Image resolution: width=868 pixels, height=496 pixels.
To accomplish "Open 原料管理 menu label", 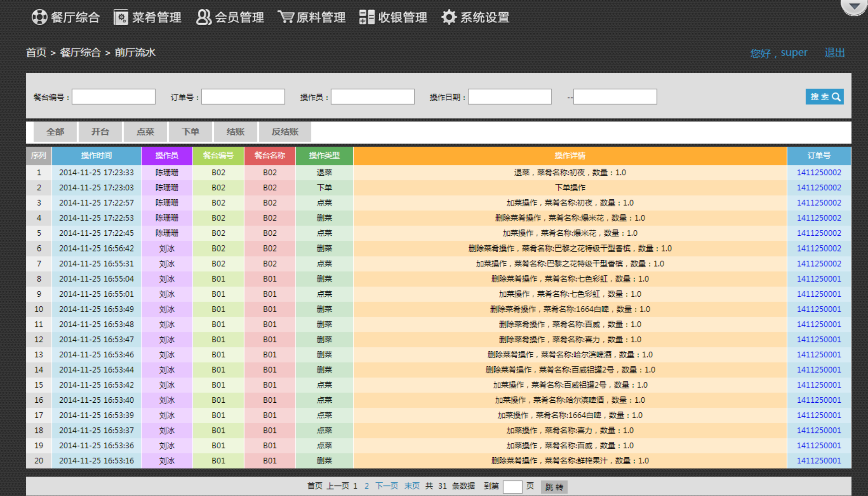I will tap(321, 17).
